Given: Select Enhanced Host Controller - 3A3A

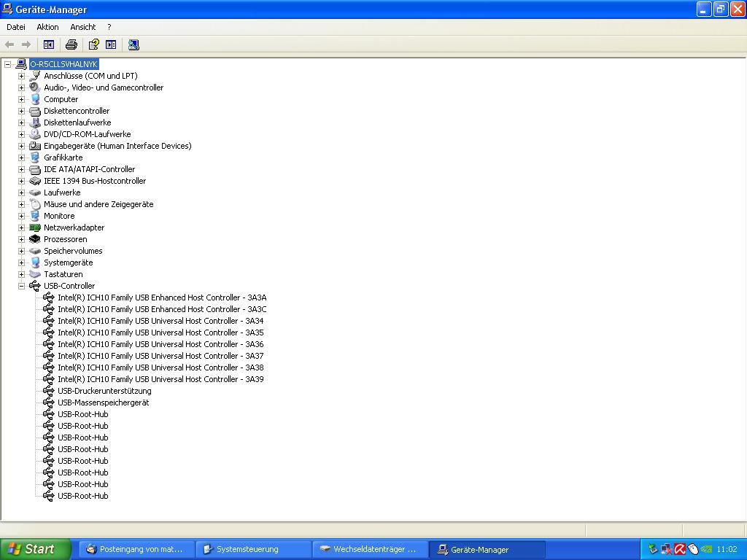Looking at the screenshot, I should coord(162,297).
